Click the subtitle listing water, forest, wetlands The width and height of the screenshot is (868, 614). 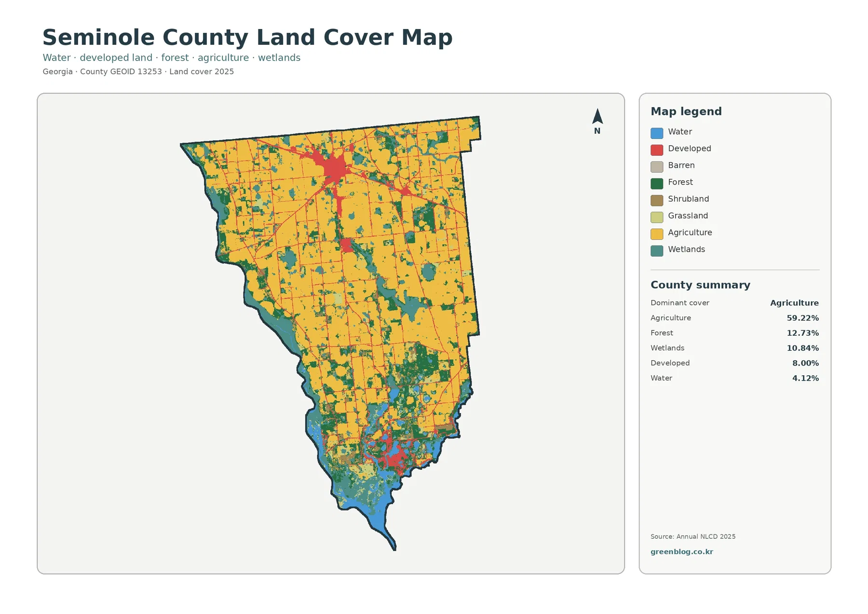[171, 58]
